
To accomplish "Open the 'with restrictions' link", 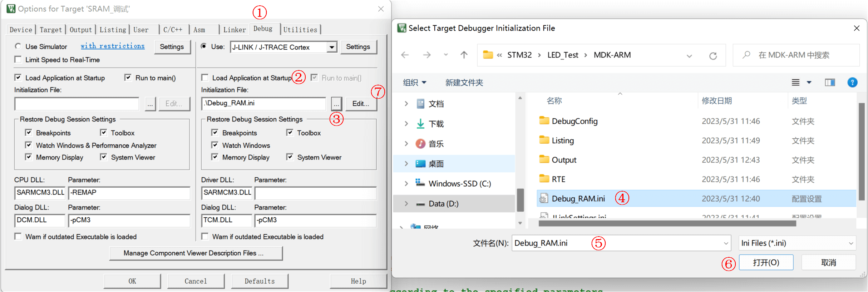I will tap(113, 46).
